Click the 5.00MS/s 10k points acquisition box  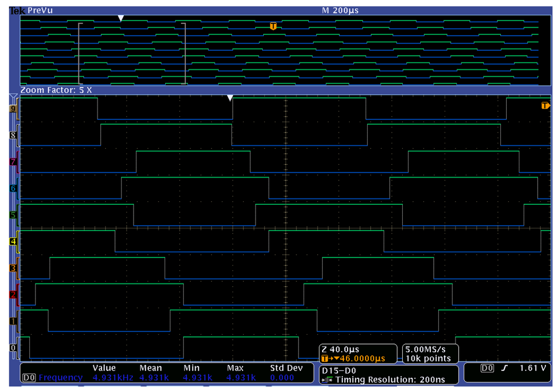429,354
